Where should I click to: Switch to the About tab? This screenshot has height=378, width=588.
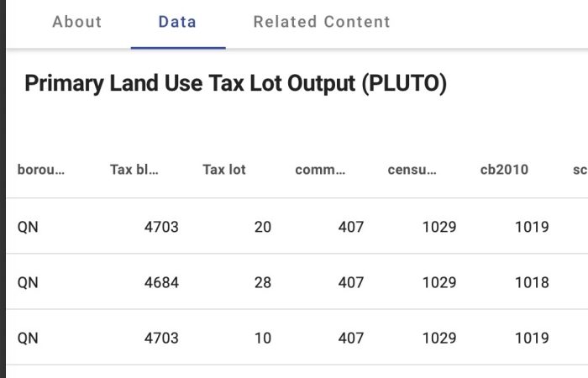(76, 22)
